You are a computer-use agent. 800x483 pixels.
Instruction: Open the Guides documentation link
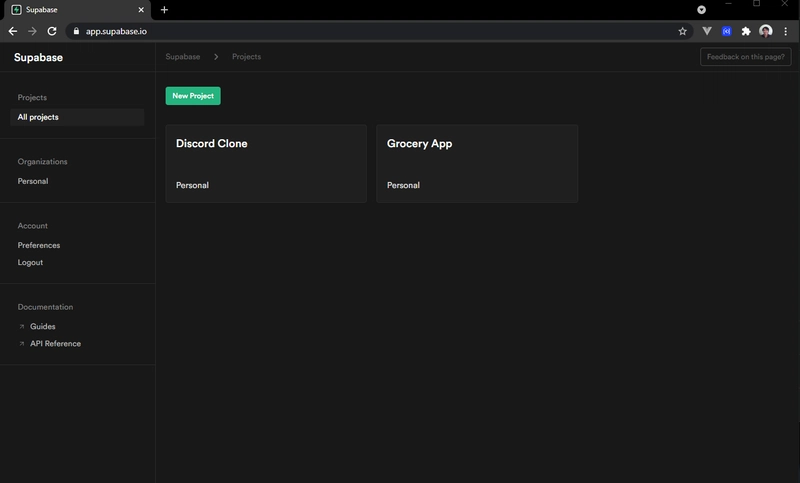point(42,326)
